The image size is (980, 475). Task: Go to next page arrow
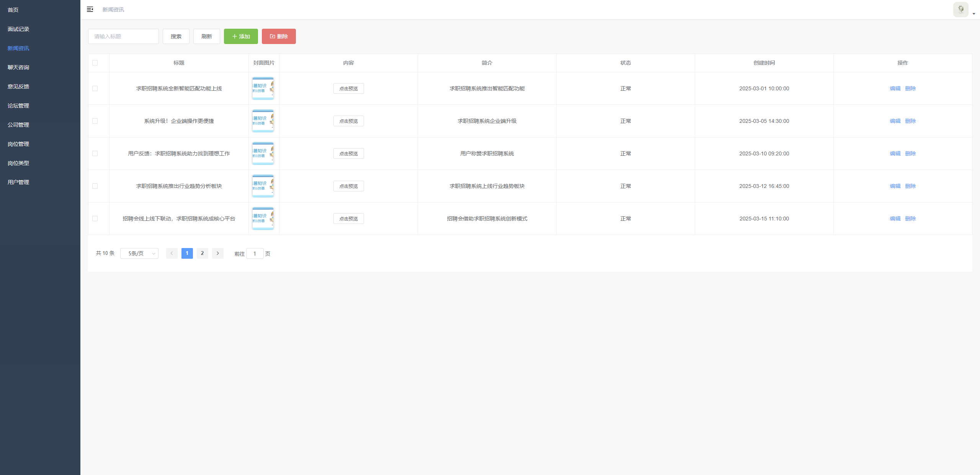218,253
